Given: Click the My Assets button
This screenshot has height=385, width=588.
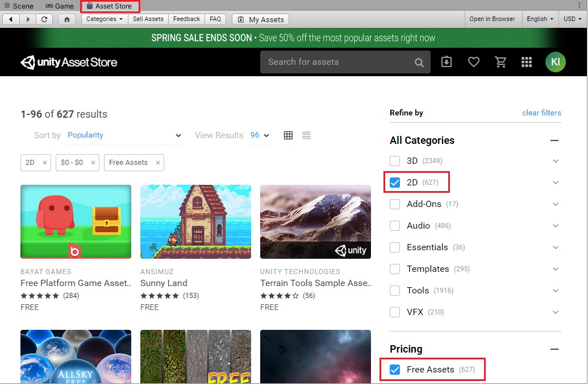Looking at the screenshot, I should coord(261,19).
